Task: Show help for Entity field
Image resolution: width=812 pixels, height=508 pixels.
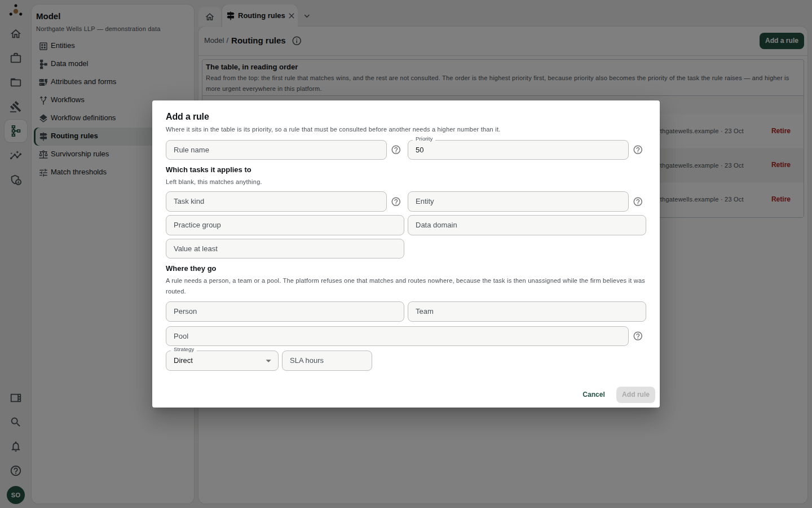Action: coord(638,202)
